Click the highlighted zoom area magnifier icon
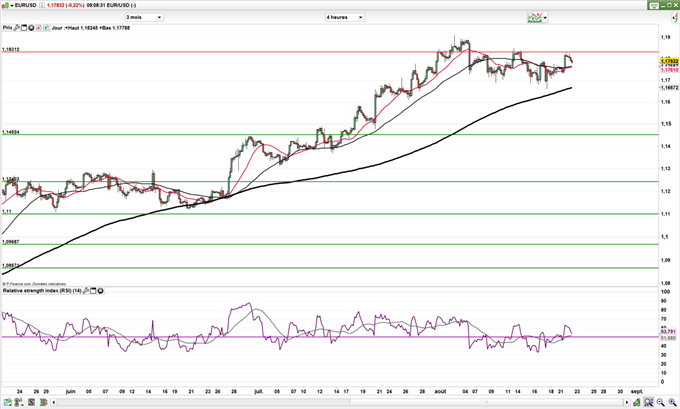This screenshot has width=680, height=409. pyautogui.click(x=648, y=402)
